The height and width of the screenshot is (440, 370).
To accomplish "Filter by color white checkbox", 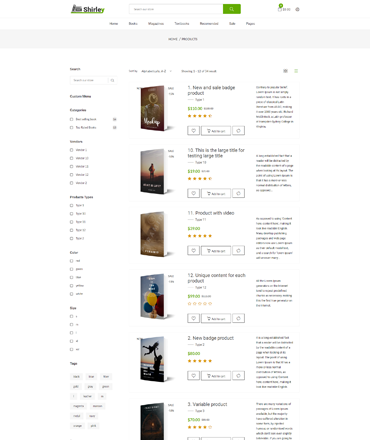I will [x=71, y=294].
